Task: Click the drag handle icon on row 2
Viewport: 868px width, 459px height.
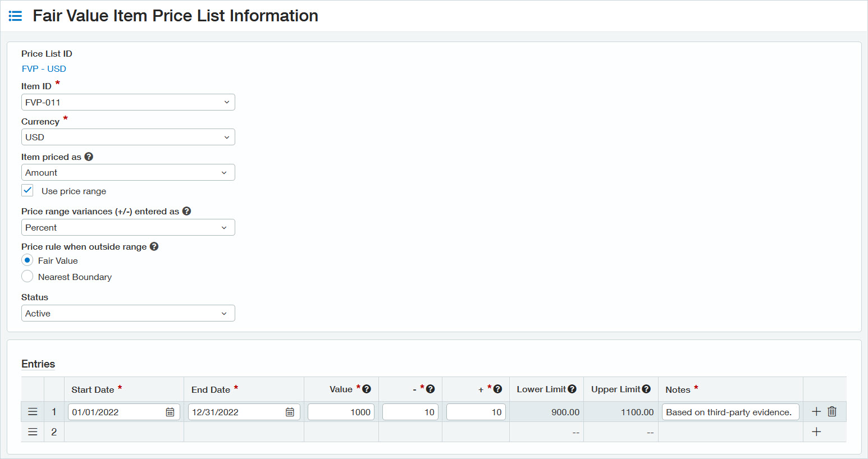Action: 33,432
